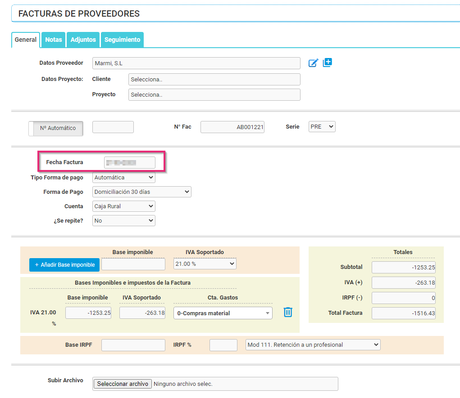
Task: Click the Base IRPF input field
Action: pos(133,345)
